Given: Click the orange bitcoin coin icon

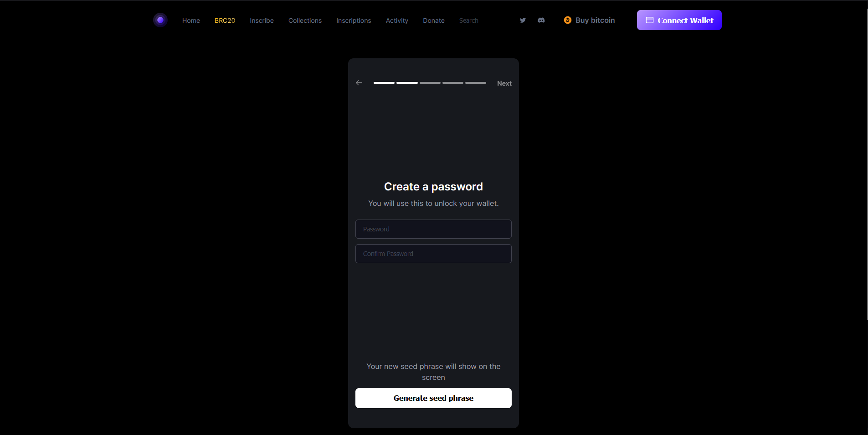Looking at the screenshot, I should click(x=567, y=20).
